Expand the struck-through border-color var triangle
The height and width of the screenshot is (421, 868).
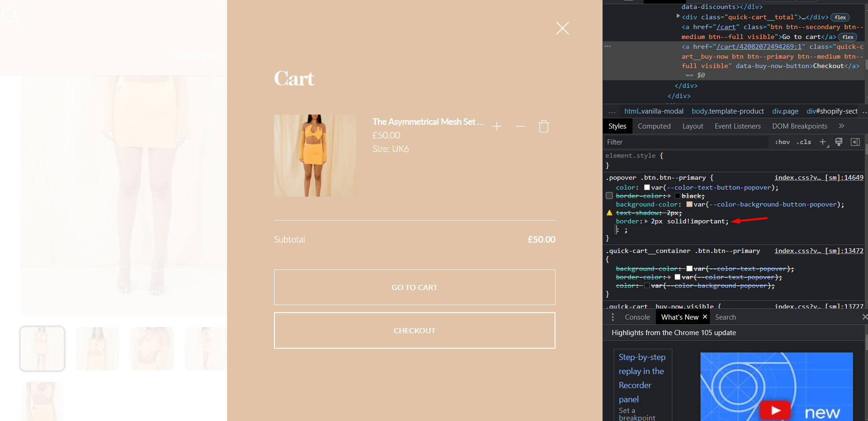click(669, 277)
